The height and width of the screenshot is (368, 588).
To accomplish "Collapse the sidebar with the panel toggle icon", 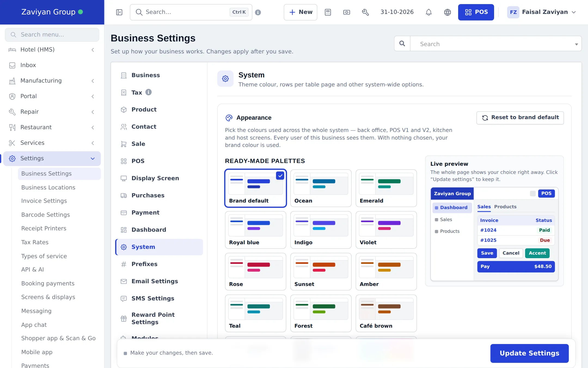I will tap(119, 12).
